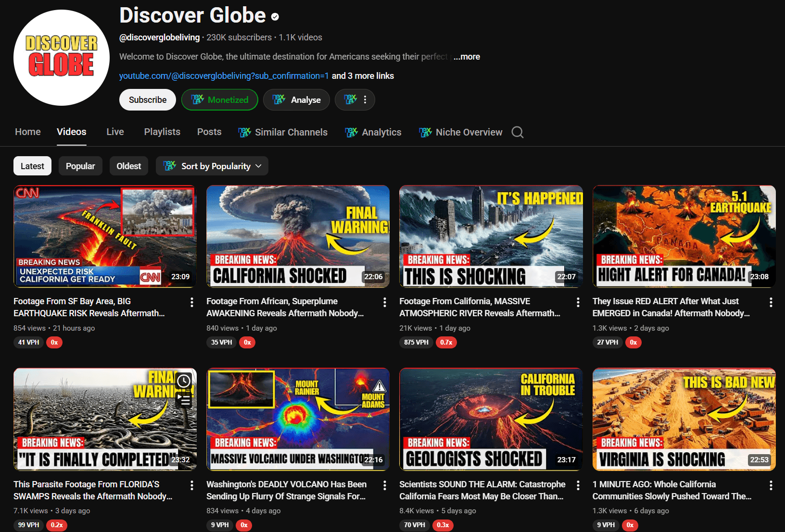The width and height of the screenshot is (785, 532).
Task: Select the Latest filter chip
Action: (32, 166)
